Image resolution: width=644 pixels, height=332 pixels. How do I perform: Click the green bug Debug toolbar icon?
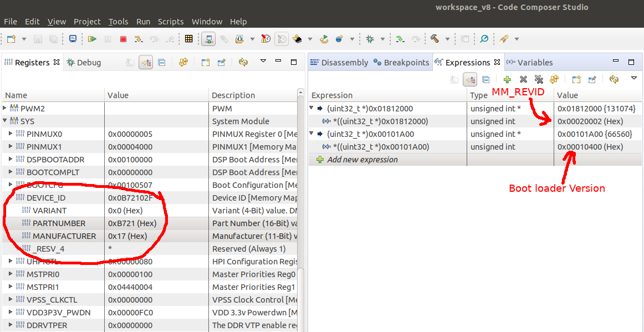370,39
